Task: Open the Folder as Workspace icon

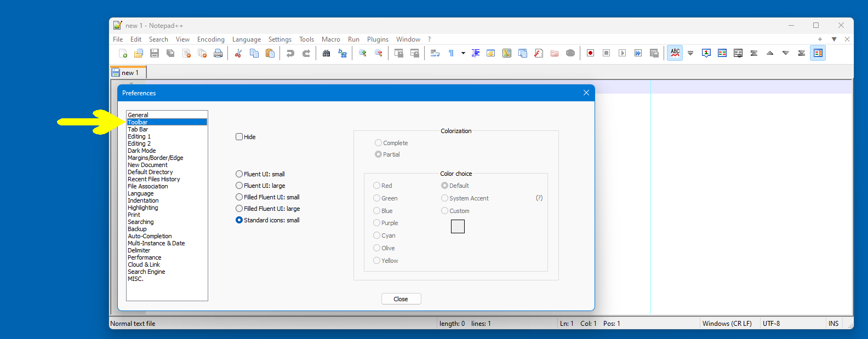Action: pos(555,53)
